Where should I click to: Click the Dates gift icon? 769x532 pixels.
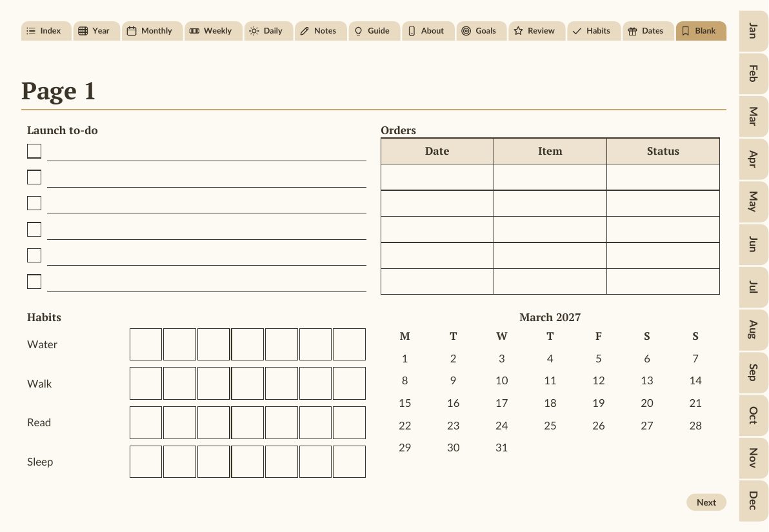pyautogui.click(x=633, y=31)
